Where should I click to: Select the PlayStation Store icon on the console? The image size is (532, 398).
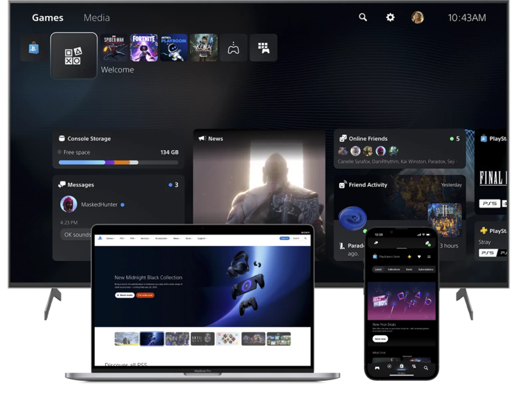(x=33, y=48)
